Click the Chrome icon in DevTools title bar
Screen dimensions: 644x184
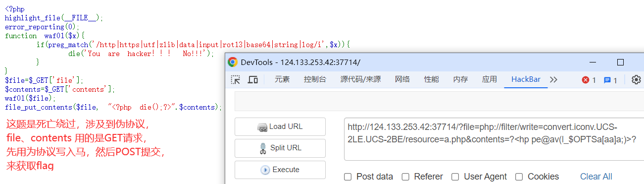232,62
